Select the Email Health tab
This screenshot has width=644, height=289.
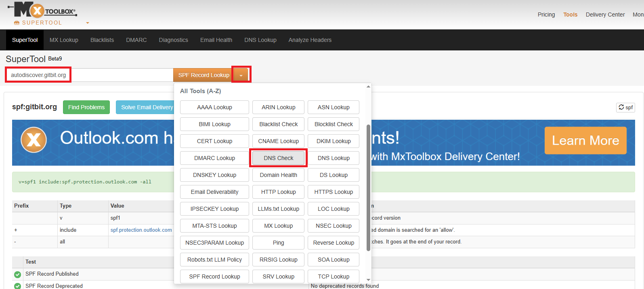click(x=216, y=40)
